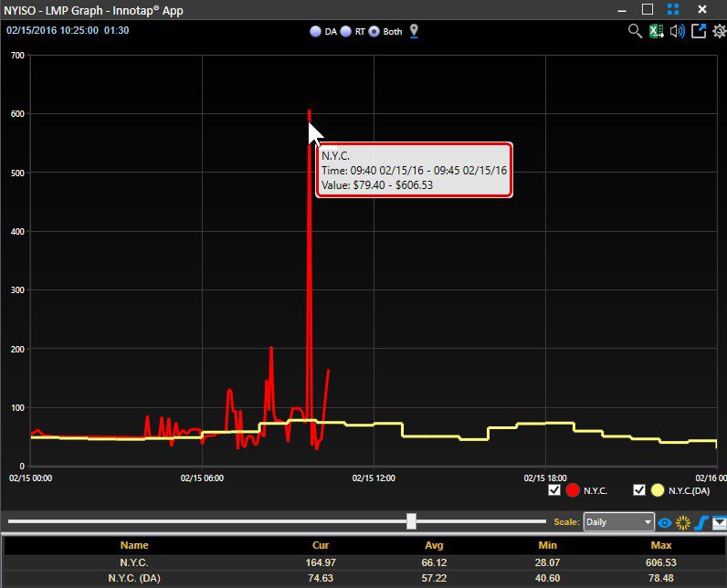Click the blue tiles layout icon
Screen dimensions: 727x588
point(673,9)
